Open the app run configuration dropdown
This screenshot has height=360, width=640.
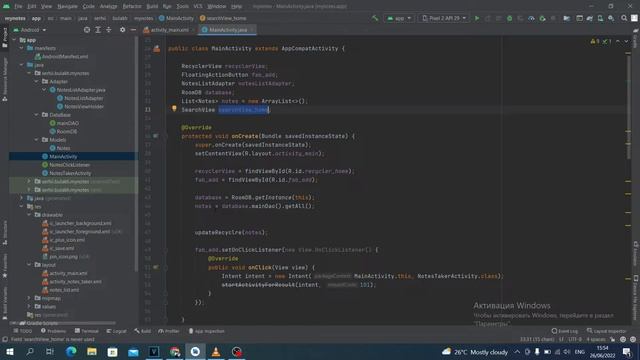click(x=399, y=18)
